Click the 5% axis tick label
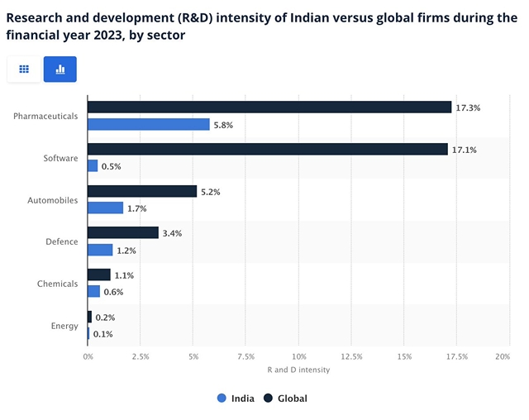The width and height of the screenshot is (529, 420). (x=193, y=356)
